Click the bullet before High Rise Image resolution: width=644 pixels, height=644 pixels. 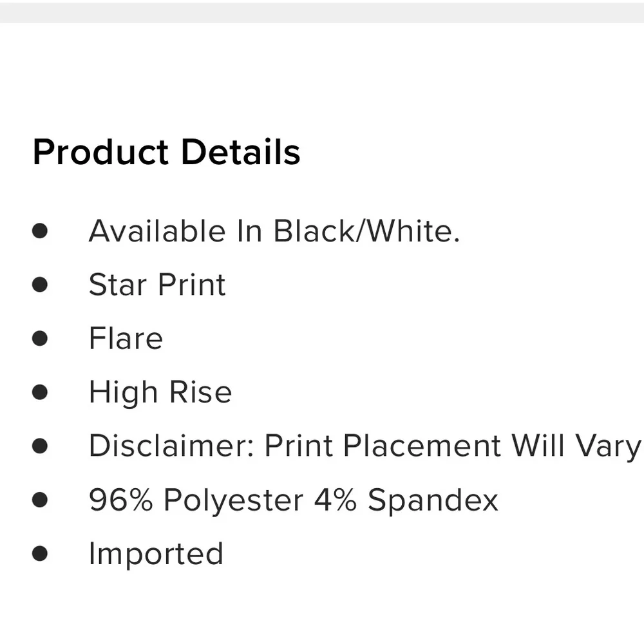[41, 392]
